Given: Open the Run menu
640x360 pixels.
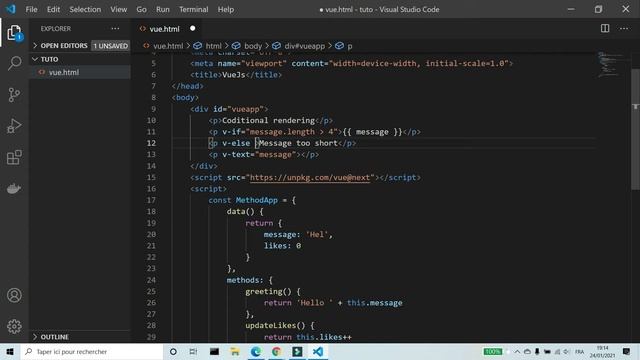Looking at the screenshot, I should tap(162, 9).
